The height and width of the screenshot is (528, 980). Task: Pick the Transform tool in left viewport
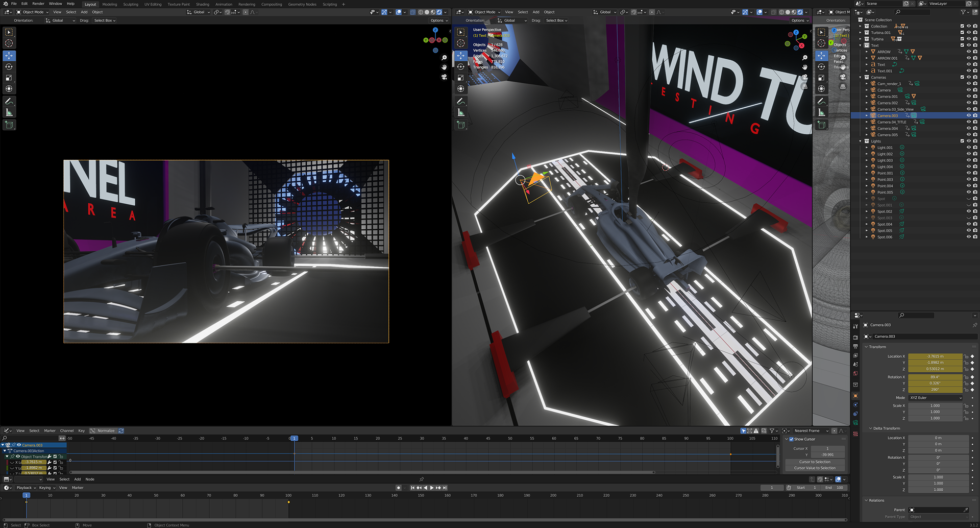[9, 89]
